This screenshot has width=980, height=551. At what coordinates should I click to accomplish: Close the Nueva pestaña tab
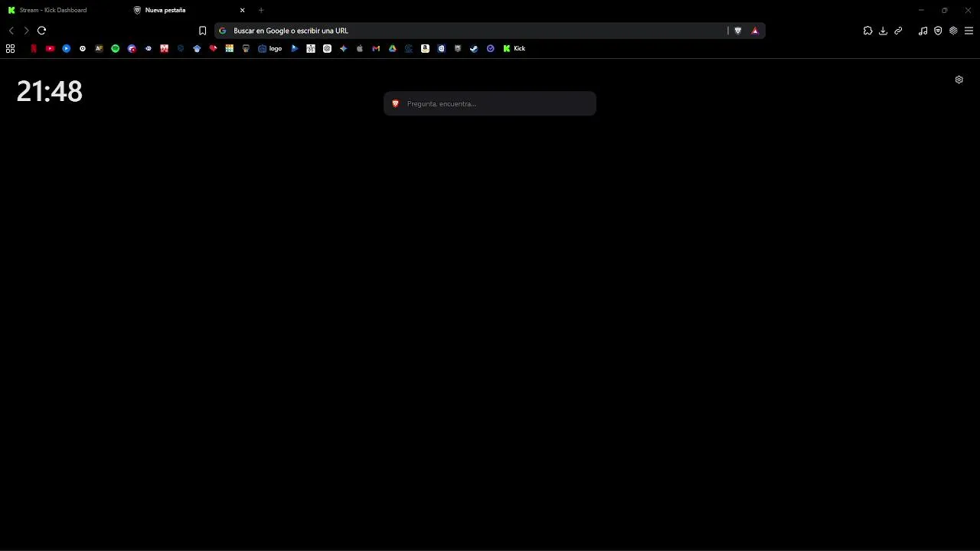tap(243, 10)
